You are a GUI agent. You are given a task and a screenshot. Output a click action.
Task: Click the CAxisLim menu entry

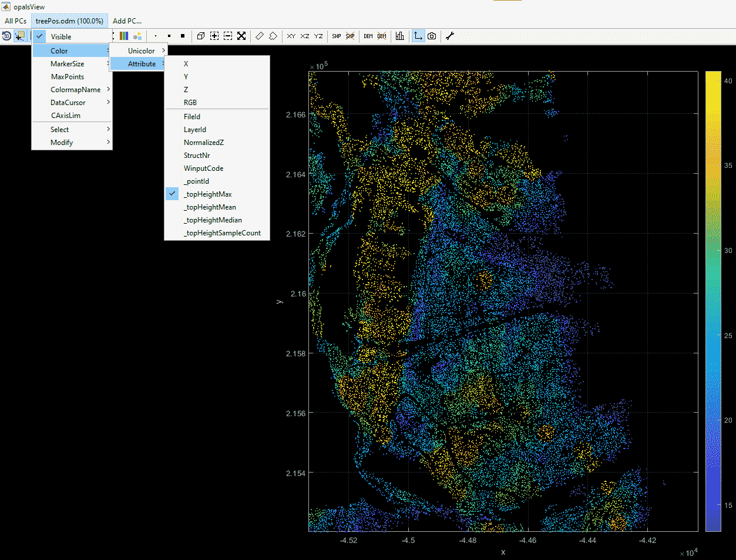click(x=66, y=116)
